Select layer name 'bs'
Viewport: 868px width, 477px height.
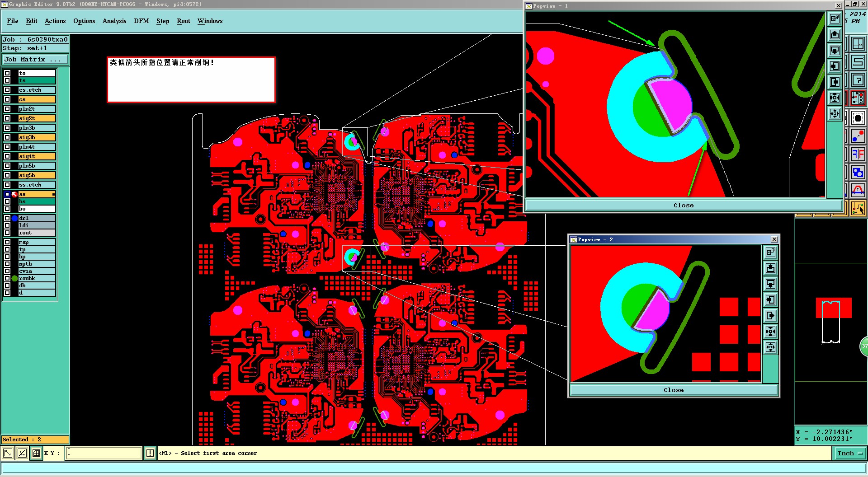[37, 201]
